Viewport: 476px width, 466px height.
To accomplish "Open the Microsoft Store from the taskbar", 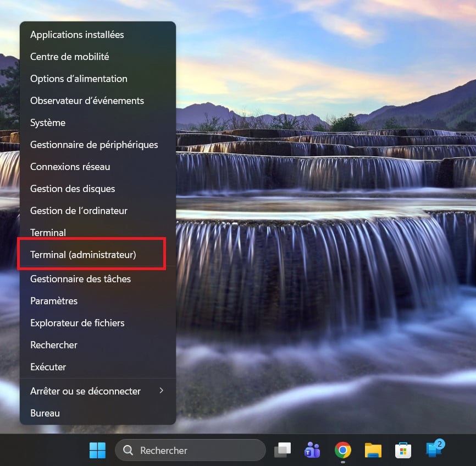I will tap(403, 450).
